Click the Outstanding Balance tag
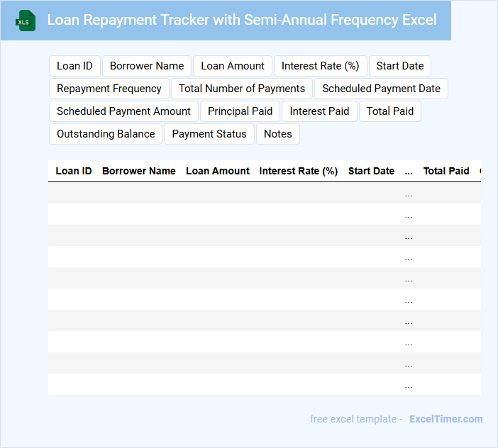This screenshot has width=498, height=448. 106,134
